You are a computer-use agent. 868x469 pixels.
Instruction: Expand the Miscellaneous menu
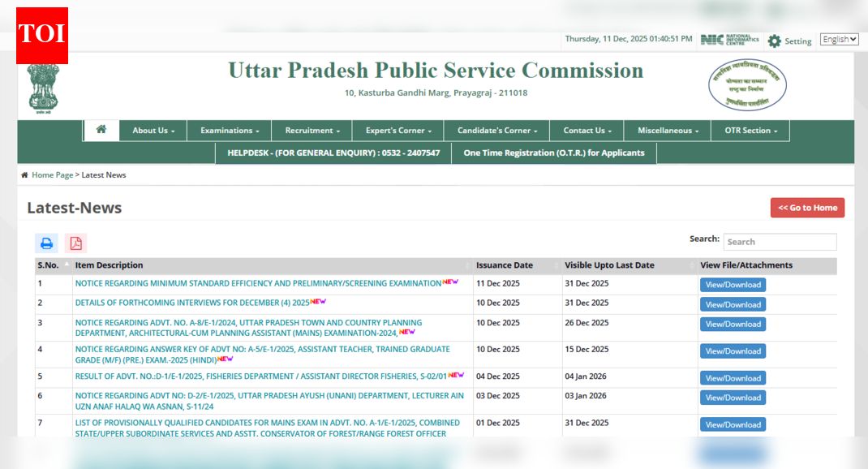tap(664, 130)
